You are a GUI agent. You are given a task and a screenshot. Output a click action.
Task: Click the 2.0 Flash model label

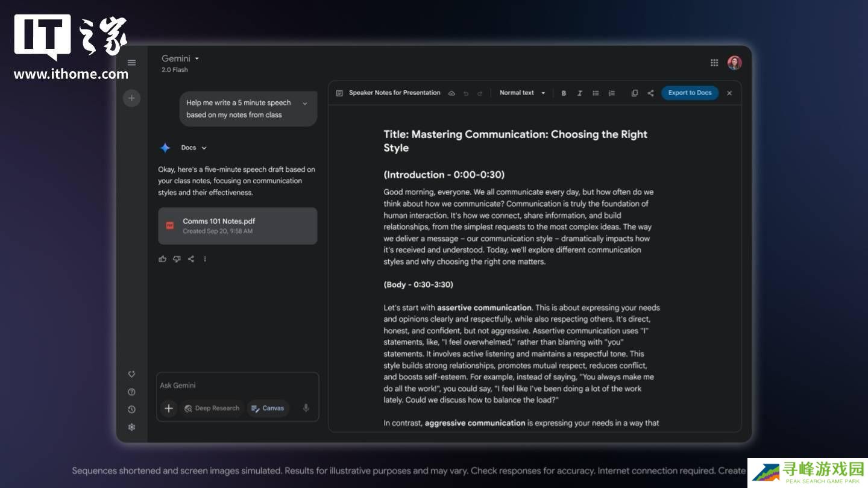tap(175, 70)
